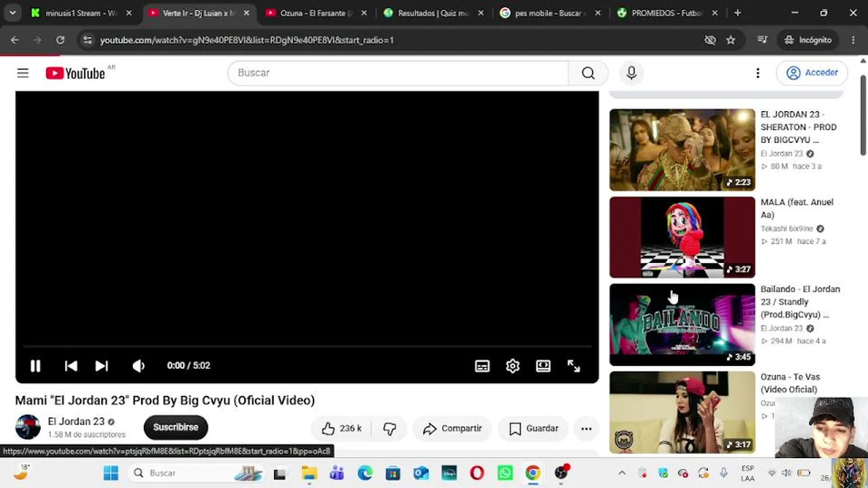Toggle subtitles on the video player
The height and width of the screenshot is (488, 868).
pyautogui.click(x=482, y=366)
